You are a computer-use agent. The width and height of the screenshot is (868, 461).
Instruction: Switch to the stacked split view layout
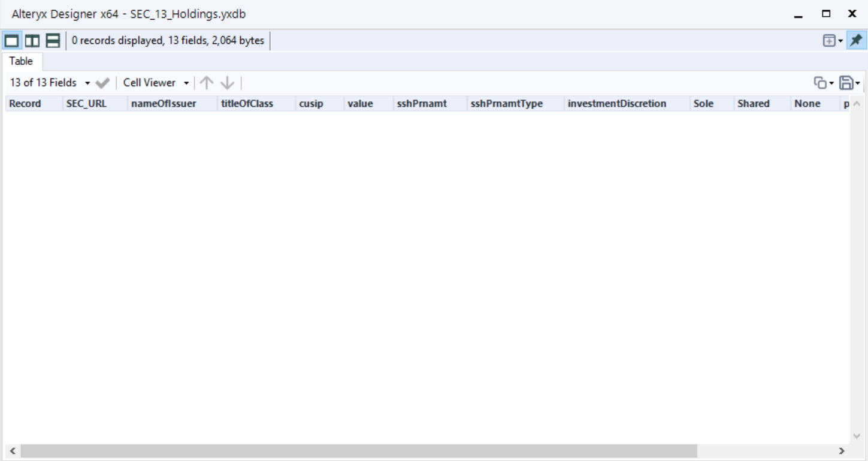point(52,40)
